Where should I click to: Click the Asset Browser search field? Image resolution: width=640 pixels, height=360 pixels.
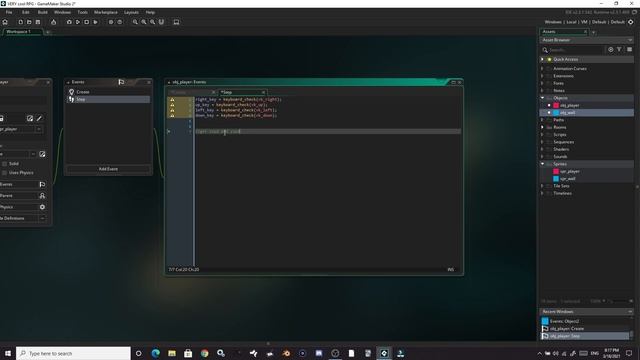[573, 50]
